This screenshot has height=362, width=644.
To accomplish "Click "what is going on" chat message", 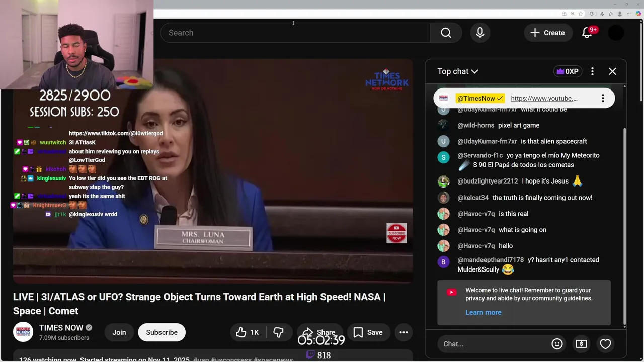I will [522, 230].
